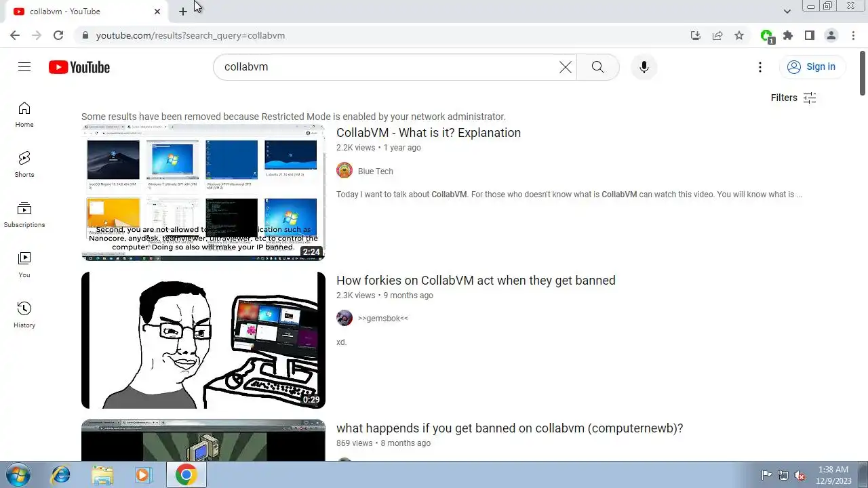Viewport: 868px width, 488px height.
Task: Click the "869 views • 8 months ago" text
Action: [x=383, y=443]
